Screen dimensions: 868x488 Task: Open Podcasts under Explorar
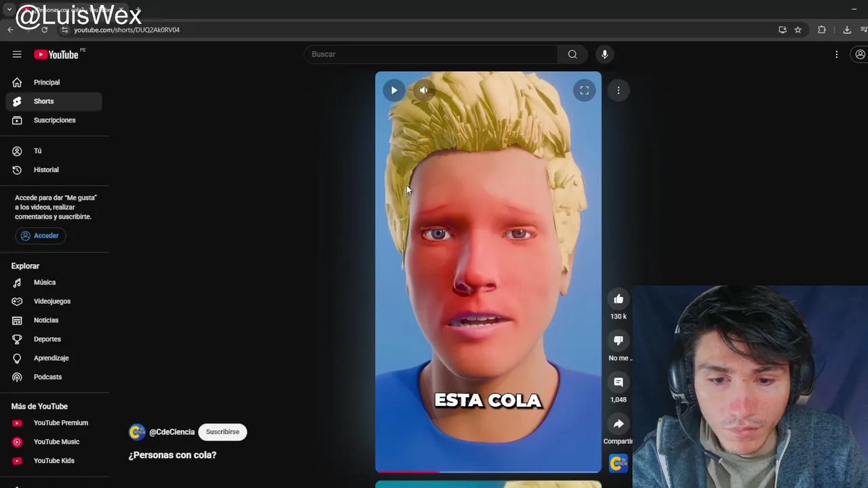pyautogui.click(x=54, y=377)
